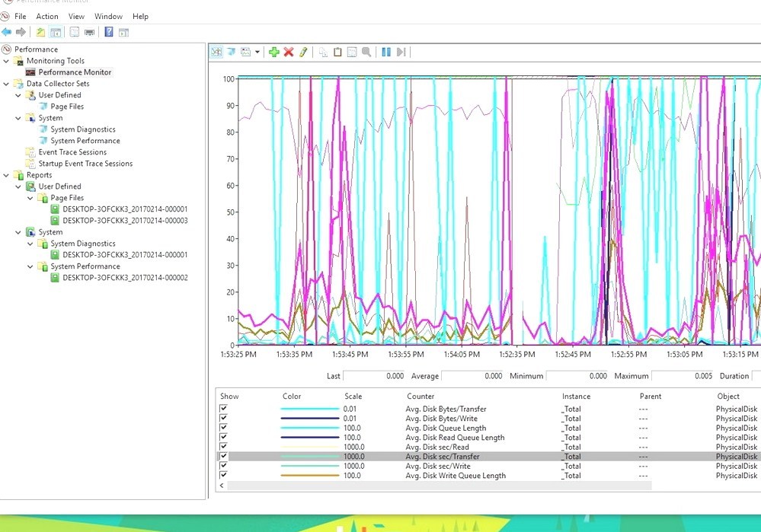Open counter Properties using the properties icon
Image resolution: width=761 pixels, height=532 pixels.
tap(351, 52)
